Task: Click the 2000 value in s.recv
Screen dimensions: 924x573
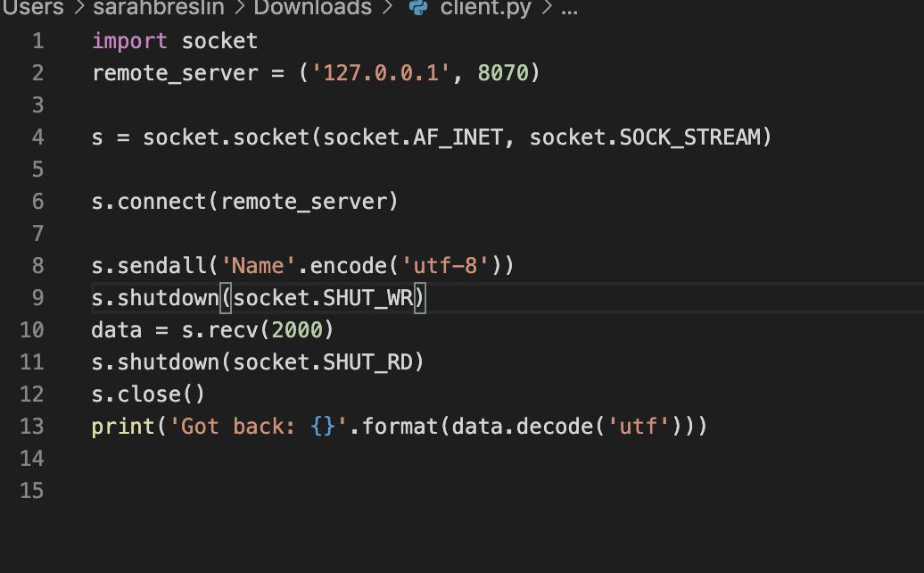Action: coord(296,330)
